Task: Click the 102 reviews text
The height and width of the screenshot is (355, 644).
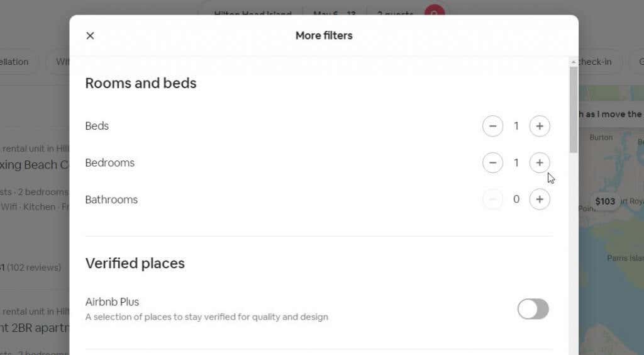Action: (35, 268)
